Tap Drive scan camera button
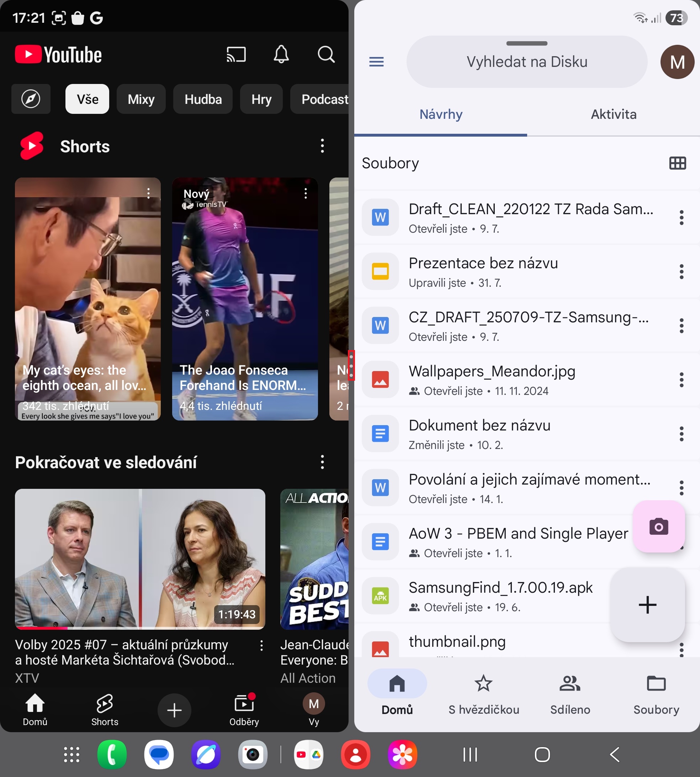 point(658,526)
